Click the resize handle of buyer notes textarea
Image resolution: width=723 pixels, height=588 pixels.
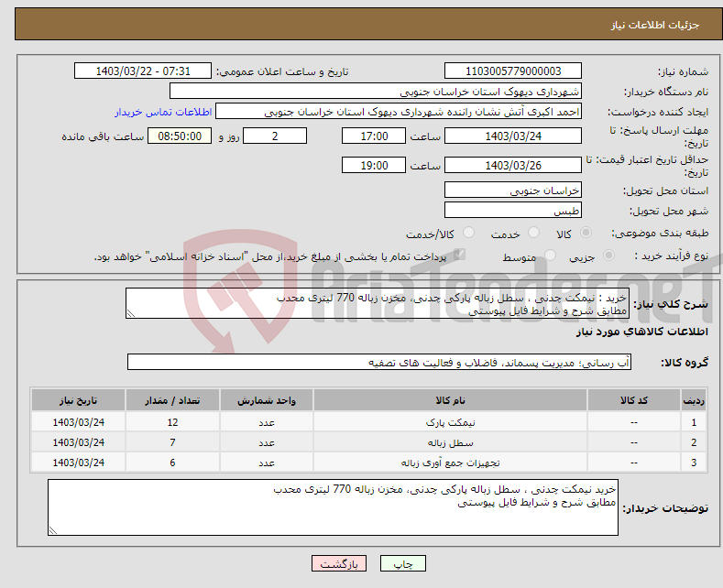tap(52, 531)
